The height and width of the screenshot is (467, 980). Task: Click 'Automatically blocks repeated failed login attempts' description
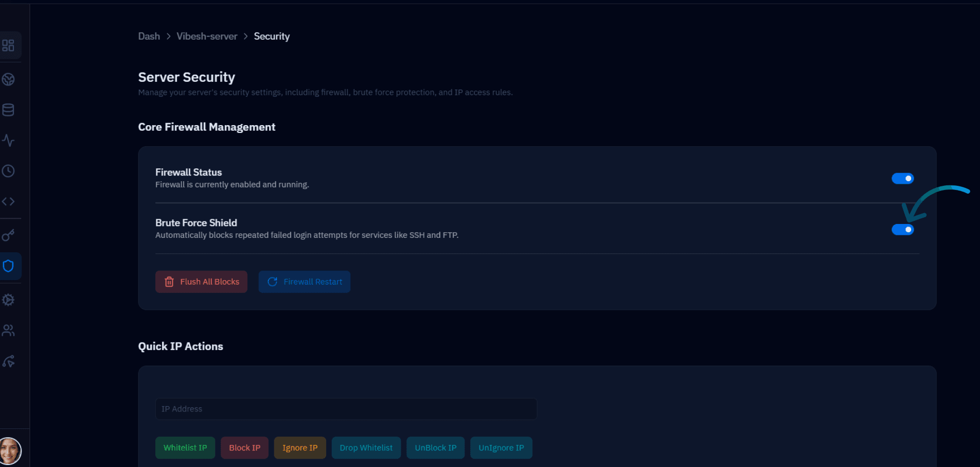[x=307, y=235]
